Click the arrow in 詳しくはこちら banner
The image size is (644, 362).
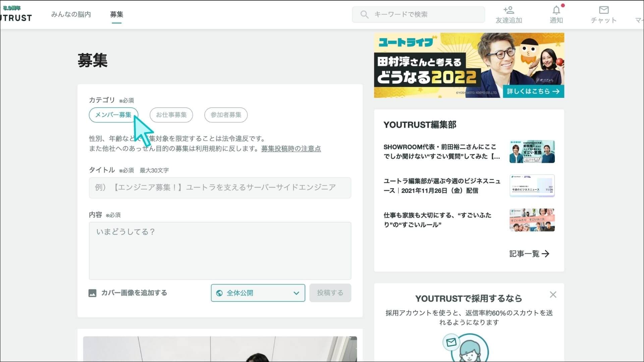point(556,91)
